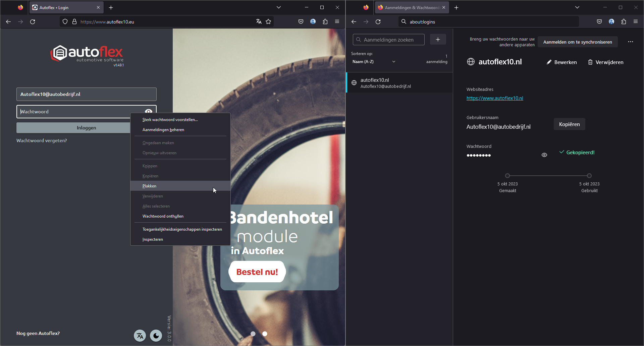Select the first carousel dot indicator

253,334
